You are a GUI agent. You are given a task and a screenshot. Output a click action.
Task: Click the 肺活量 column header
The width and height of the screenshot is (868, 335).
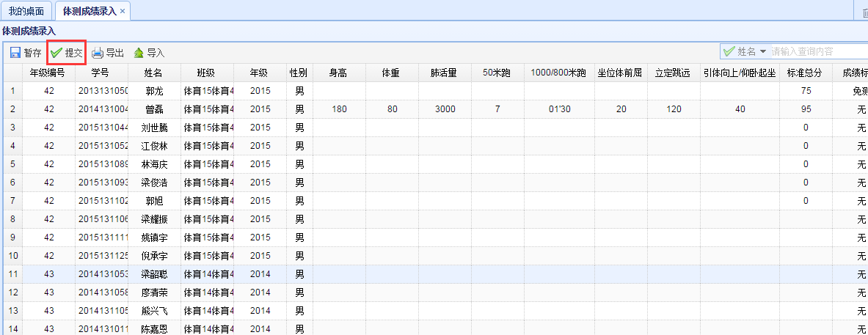click(x=444, y=73)
